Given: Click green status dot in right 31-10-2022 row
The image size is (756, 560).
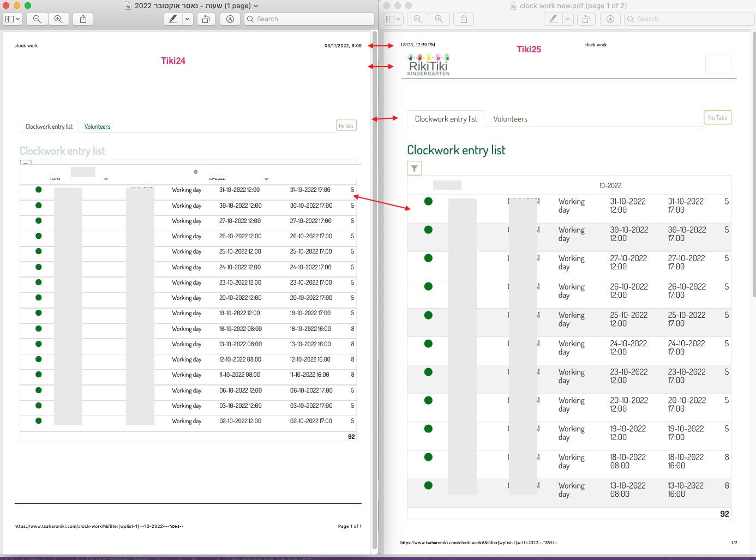Looking at the screenshot, I should tap(428, 201).
